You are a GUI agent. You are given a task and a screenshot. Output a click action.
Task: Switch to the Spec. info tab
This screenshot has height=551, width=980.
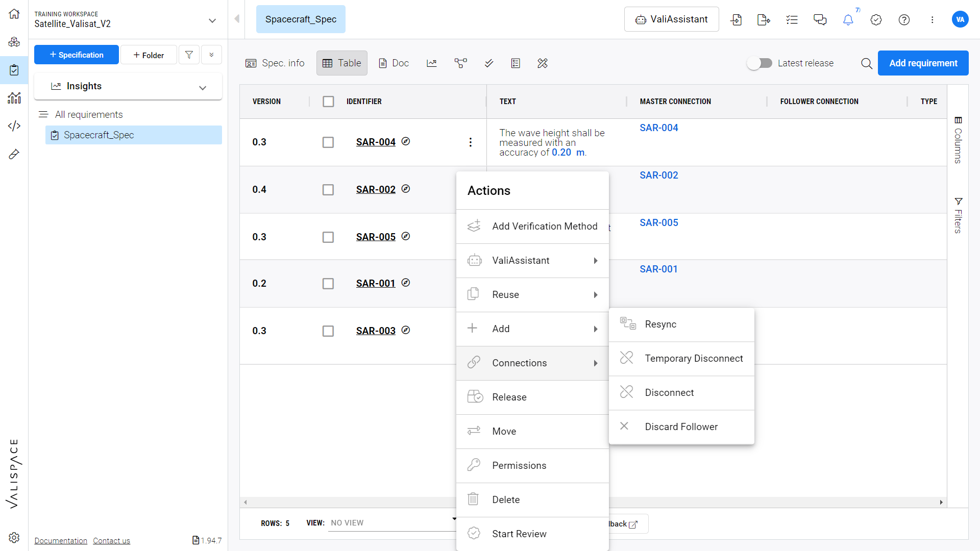pos(275,63)
